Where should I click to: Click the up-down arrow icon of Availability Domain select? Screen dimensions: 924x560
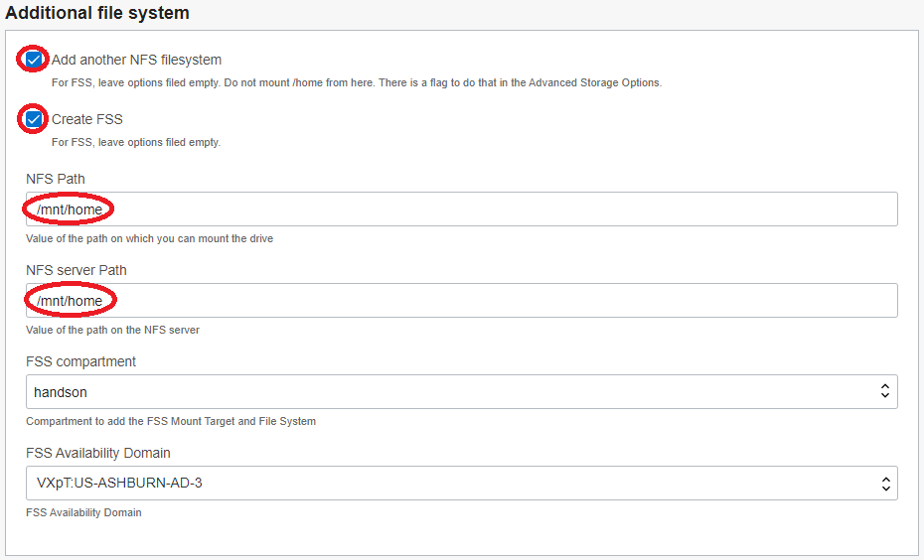point(884,484)
